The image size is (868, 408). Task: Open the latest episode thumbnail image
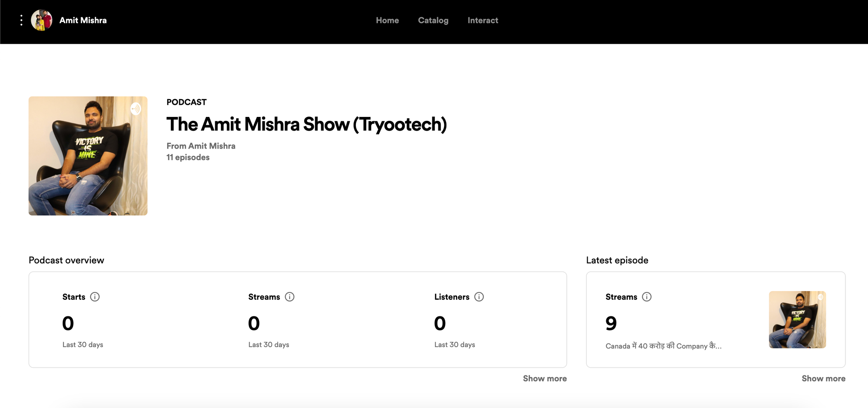(x=797, y=320)
